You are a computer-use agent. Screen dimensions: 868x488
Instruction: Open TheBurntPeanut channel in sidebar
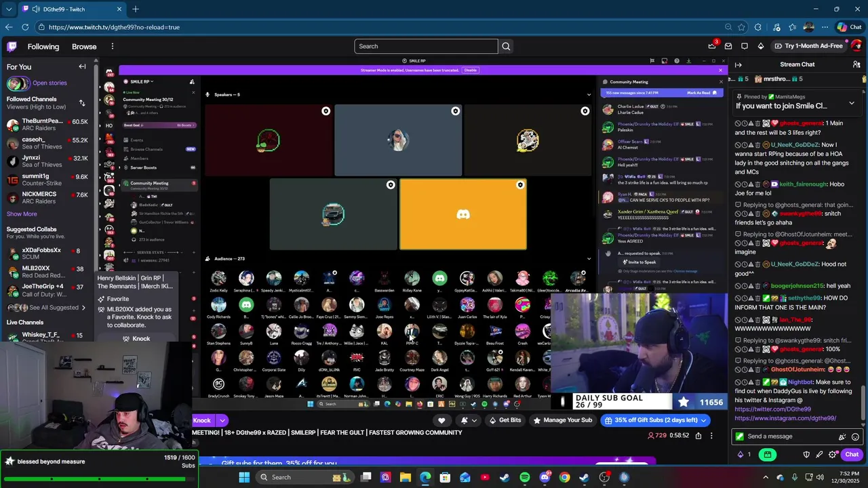tap(47, 125)
